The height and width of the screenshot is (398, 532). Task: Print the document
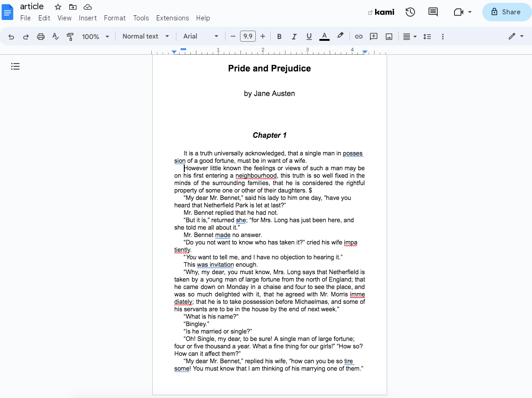click(40, 36)
